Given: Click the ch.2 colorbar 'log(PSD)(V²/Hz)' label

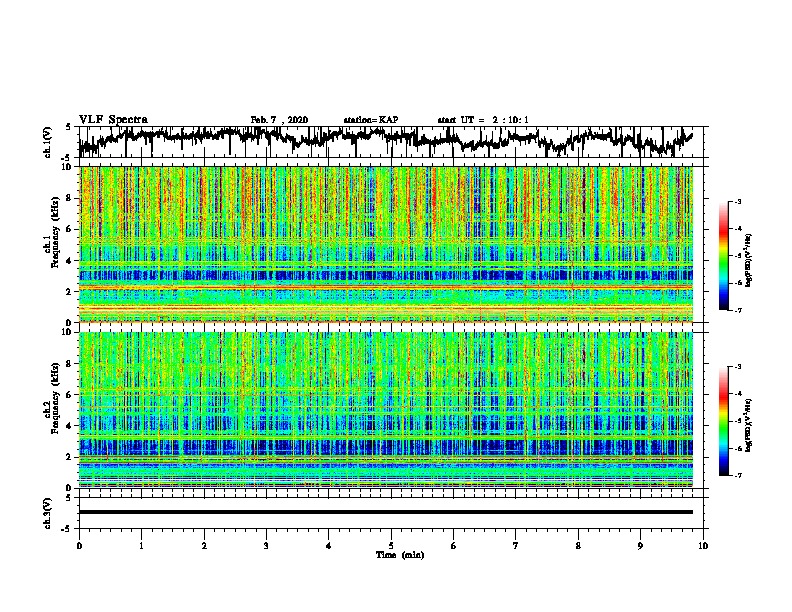Looking at the screenshot, I should click(749, 425).
